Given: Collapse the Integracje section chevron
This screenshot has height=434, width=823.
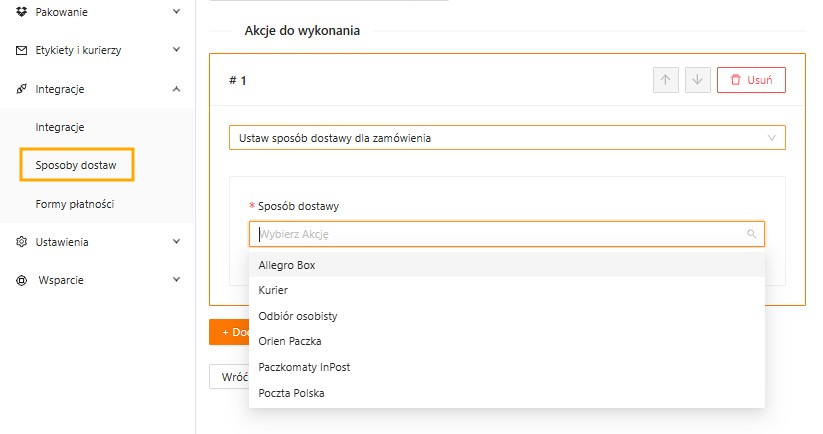Looking at the screenshot, I should coord(176,89).
